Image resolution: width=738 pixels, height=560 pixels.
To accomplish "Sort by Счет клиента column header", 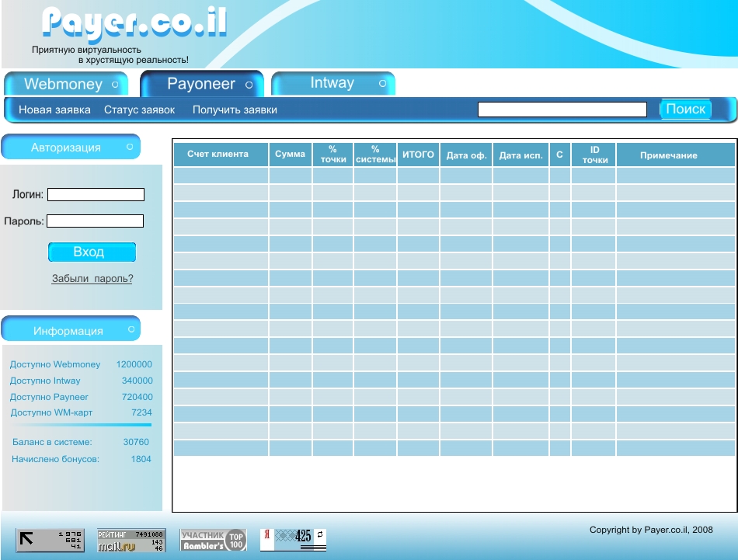I will click(x=221, y=155).
